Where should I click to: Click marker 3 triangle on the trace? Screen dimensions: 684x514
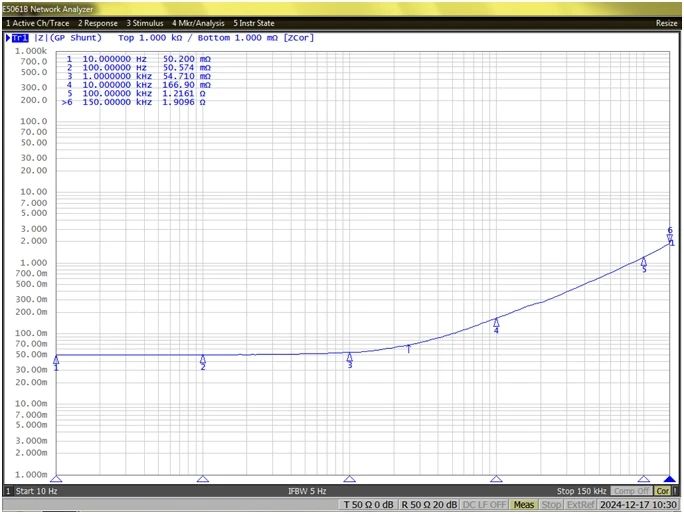(350, 357)
